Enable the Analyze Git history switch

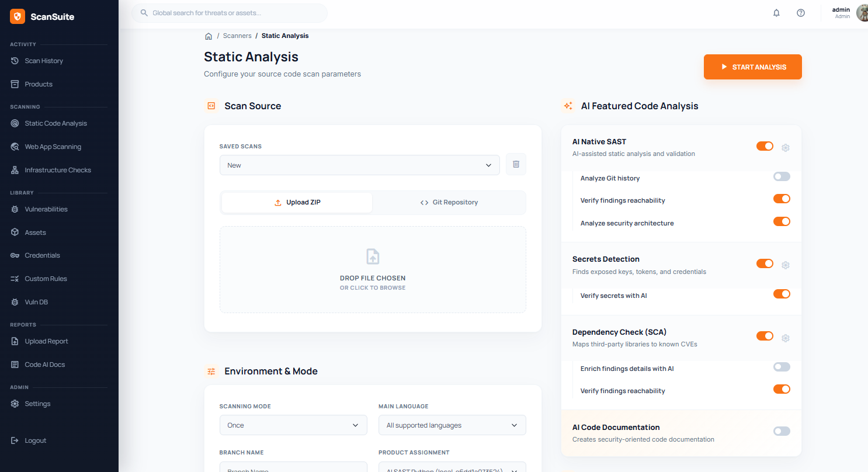pyautogui.click(x=782, y=176)
